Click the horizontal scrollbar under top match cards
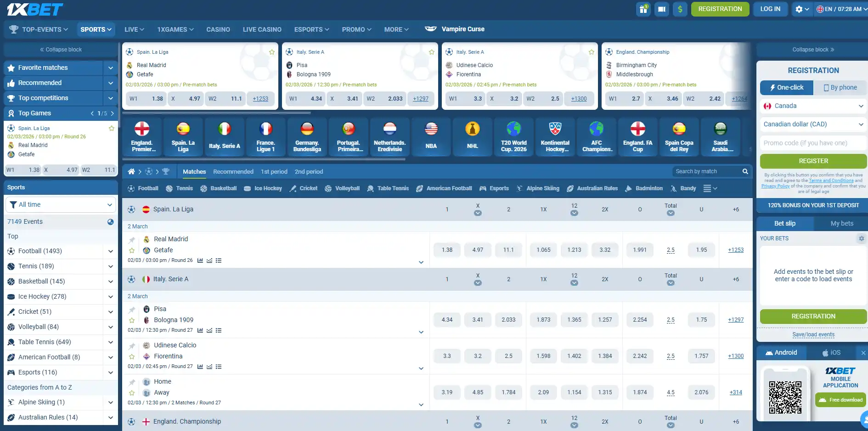 pyautogui.click(x=216, y=113)
